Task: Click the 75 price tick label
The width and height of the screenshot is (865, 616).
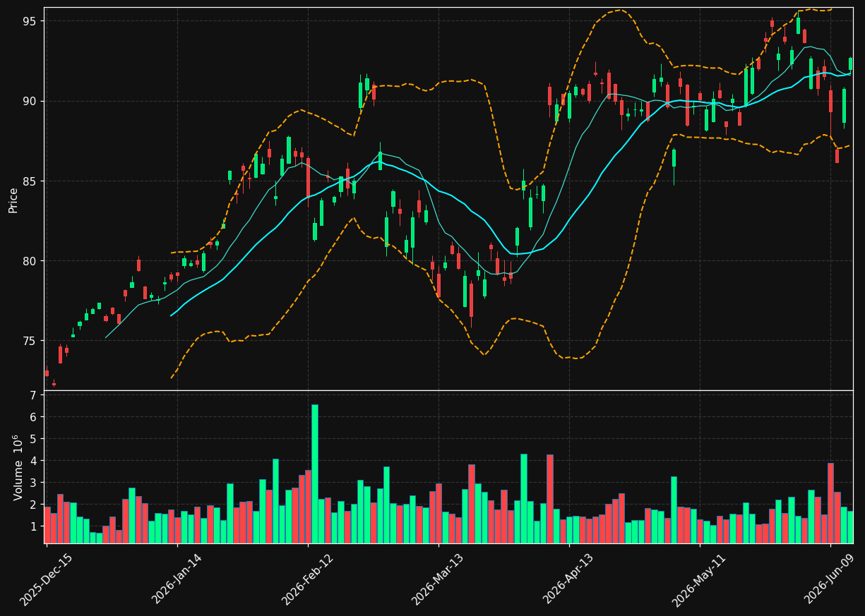Action: (29, 341)
